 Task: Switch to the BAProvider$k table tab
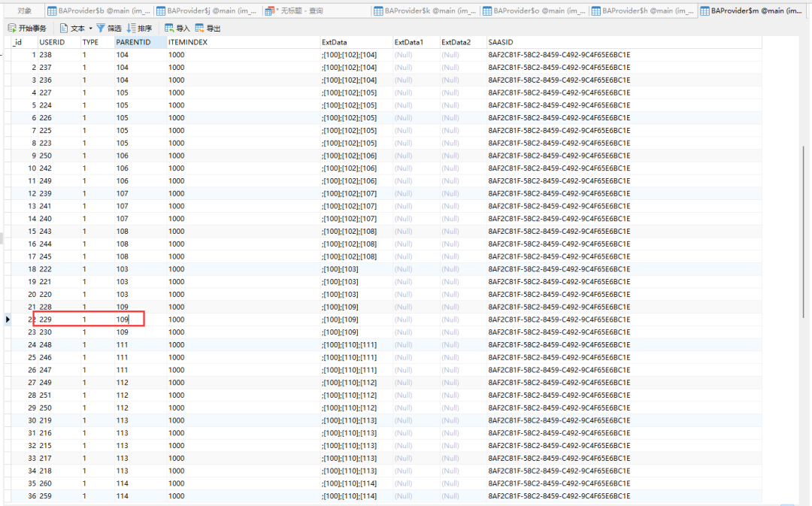tap(425, 11)
